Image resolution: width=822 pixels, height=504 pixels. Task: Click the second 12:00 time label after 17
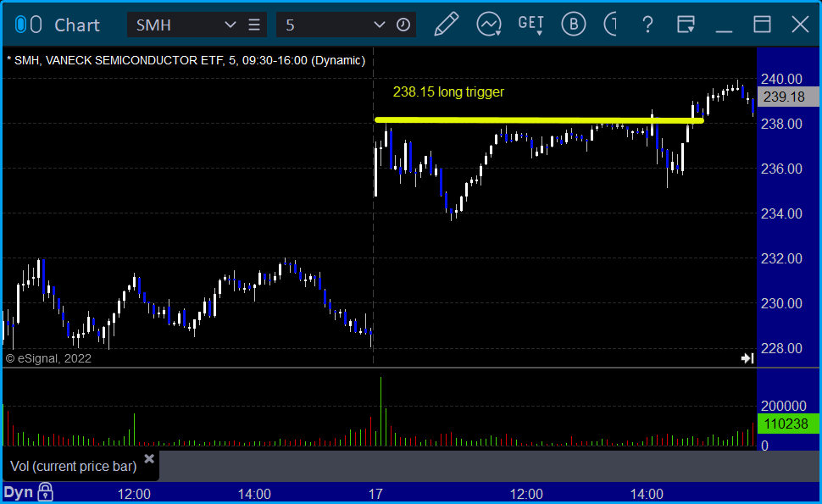(526, 494)
